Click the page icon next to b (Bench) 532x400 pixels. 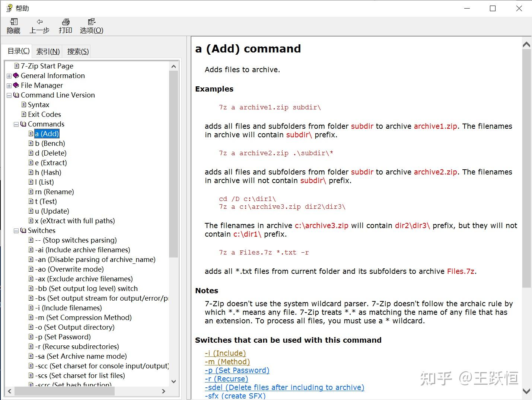pos(31,143)
